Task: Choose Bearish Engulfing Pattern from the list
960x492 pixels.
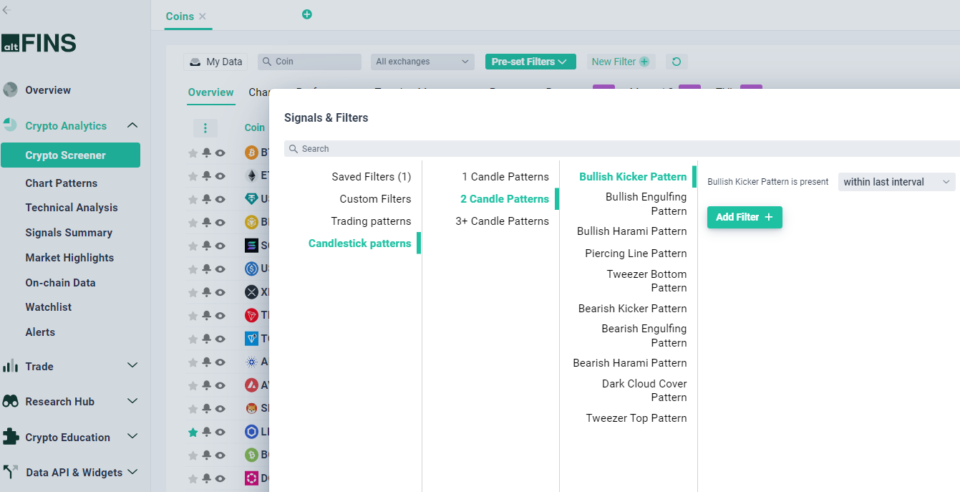Action: tap(644, 336)
